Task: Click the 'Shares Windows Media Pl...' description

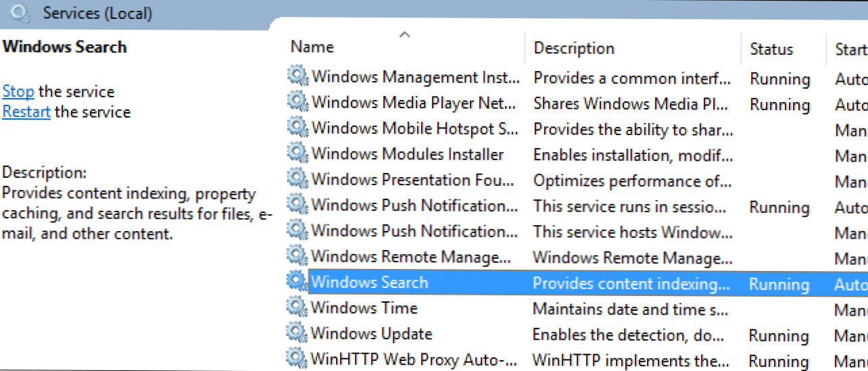Action: pyautogui.click(x=631, y=103)
